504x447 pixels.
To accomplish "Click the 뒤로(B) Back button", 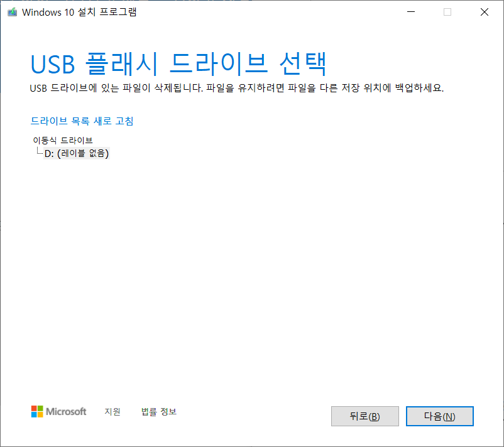I will pos(364,416).
